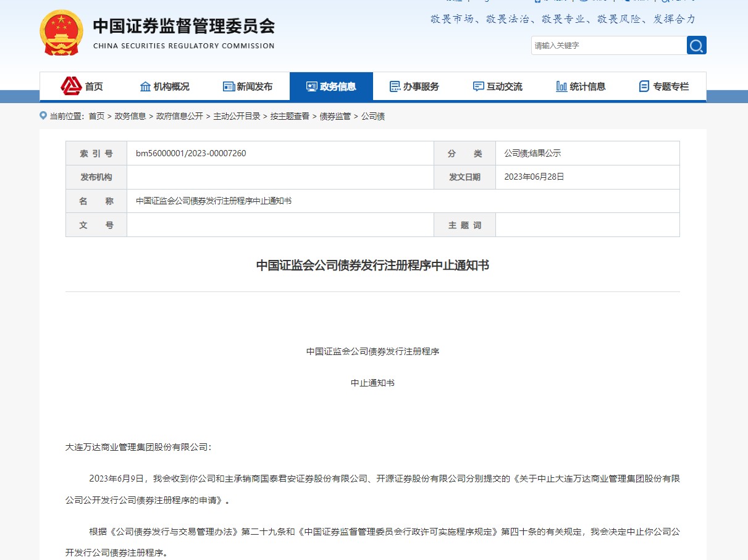This screenshot has width=748, height=560.
Task: Click the centered 中止通知书 line
Action: pos(372,383)
